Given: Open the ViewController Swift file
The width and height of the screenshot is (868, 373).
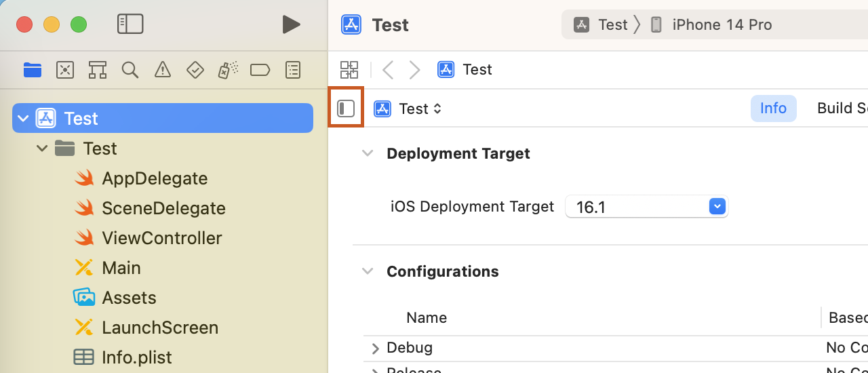Looking at the screenshot, I should [x=161, y=238].
